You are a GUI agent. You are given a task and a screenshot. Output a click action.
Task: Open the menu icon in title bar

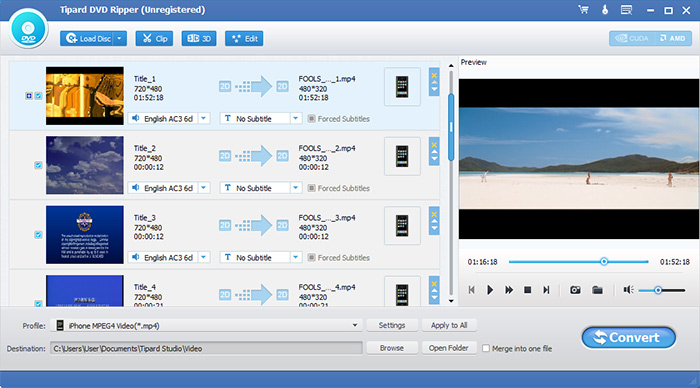[626, 9]
